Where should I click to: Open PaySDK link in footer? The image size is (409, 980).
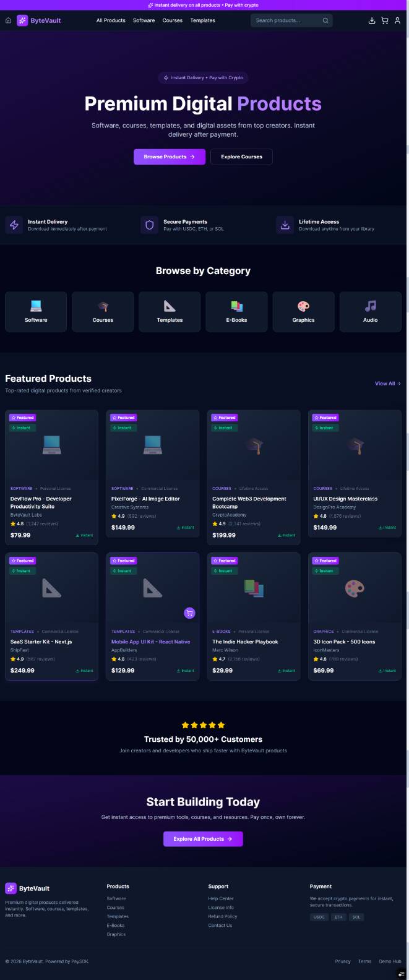click(x=80, y=961)
